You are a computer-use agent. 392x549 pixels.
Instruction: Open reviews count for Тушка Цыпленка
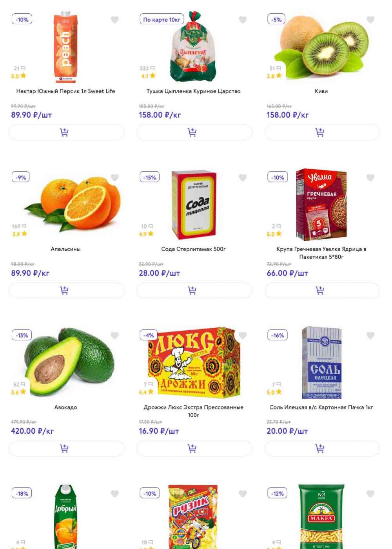(x=147, y=68)
